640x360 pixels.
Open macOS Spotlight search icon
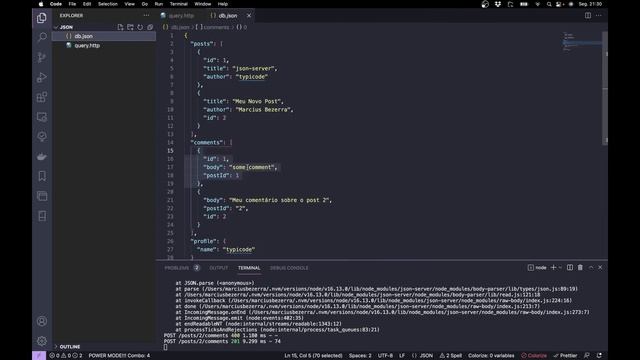pos(549,4)
